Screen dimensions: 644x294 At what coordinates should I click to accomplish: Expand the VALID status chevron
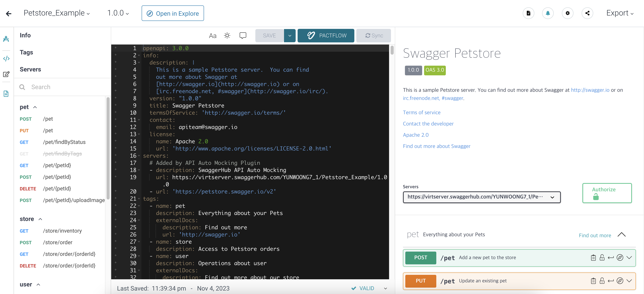386,289
